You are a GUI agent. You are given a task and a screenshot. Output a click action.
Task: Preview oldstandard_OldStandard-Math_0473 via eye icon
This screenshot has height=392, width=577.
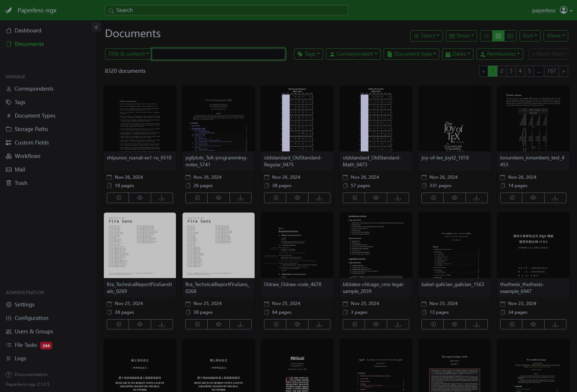376,198
